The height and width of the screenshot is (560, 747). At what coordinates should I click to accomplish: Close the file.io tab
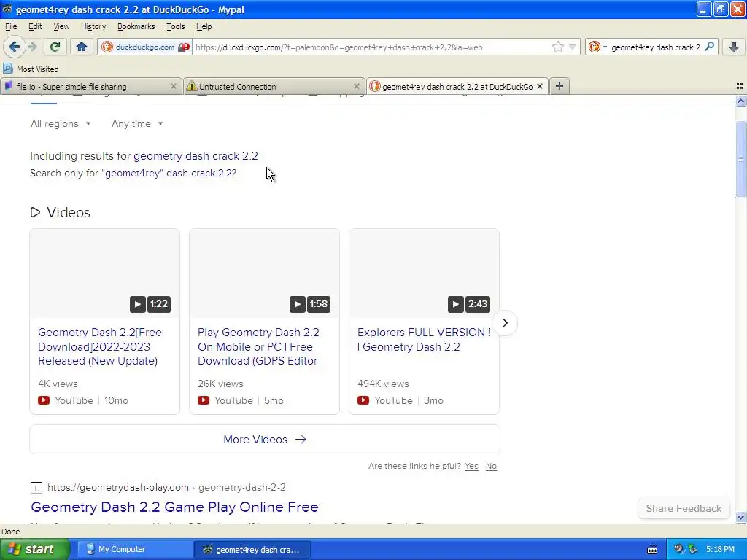(x=174, y=86)
